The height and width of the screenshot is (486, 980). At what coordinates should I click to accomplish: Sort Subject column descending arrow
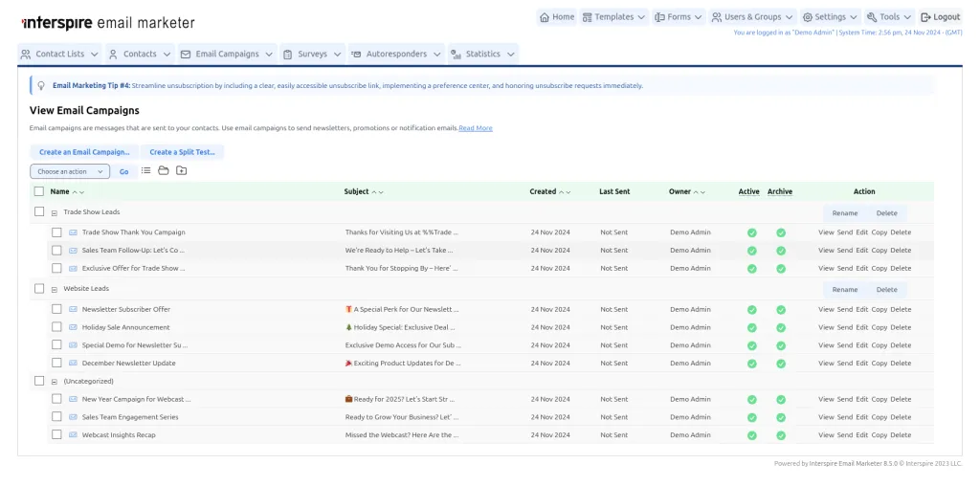pyautogui.click(x=381, y=192)
